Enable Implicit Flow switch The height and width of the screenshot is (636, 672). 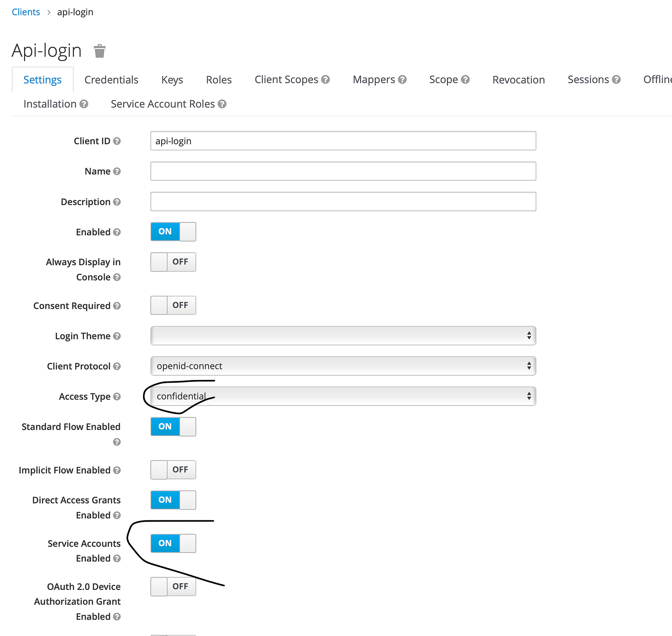pos(173,470)
